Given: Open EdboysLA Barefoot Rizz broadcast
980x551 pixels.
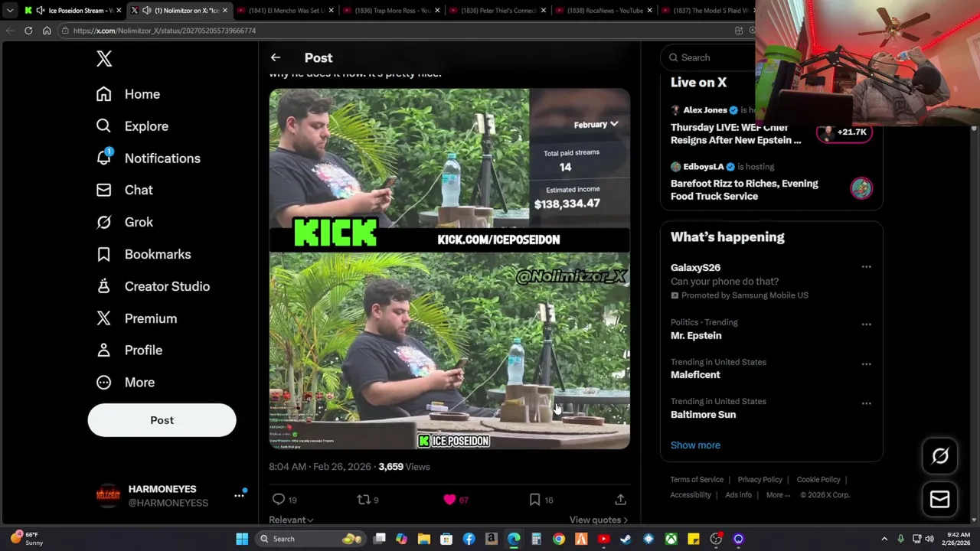Looking at the screenshot, I should point(744,190).
